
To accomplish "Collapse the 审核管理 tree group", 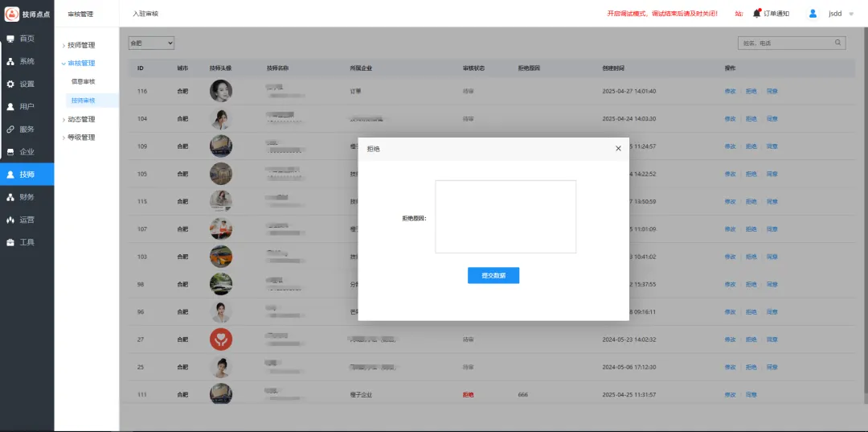I will [80, 63].
